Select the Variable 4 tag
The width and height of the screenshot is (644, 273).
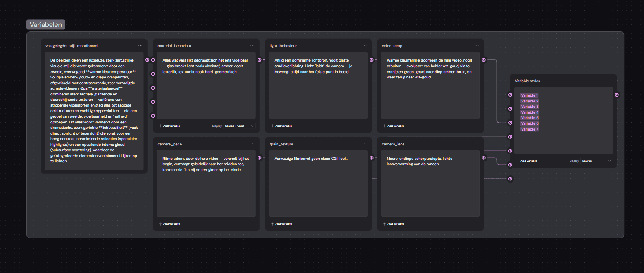530,112
